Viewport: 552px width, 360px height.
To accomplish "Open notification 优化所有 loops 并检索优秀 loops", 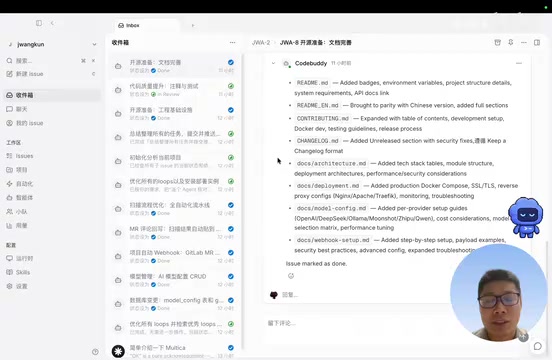I will [x=174, y=328].
